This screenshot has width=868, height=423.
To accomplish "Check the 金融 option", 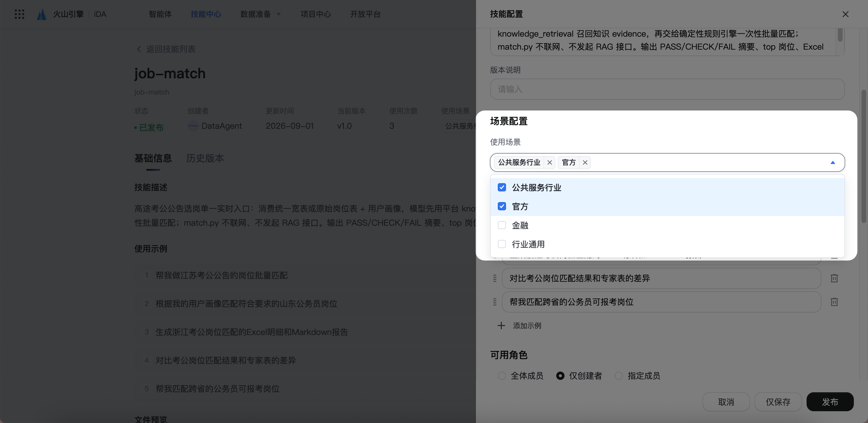I will (502, 225).
